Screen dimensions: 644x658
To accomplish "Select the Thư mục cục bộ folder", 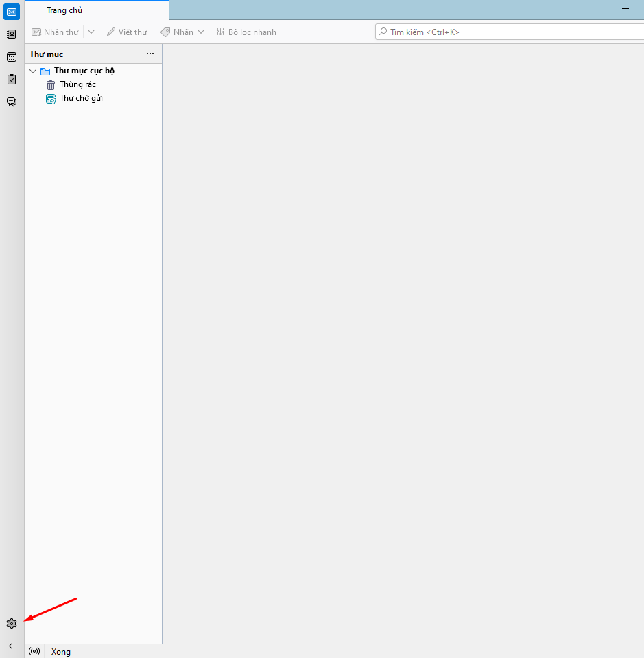I will pyautogui.click(x=84, y=71).
